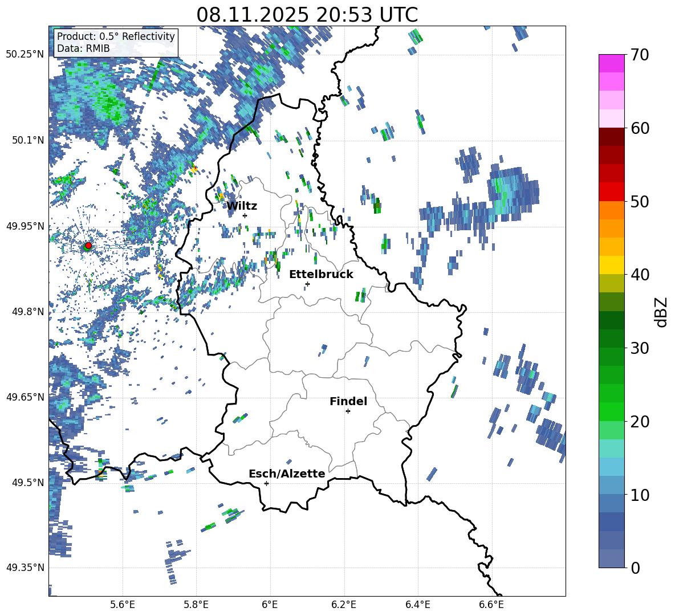Image resolution: width=675 pixels, height=616 pixels.
Task: Click the colorbar tick label 70
Action: 640,55
